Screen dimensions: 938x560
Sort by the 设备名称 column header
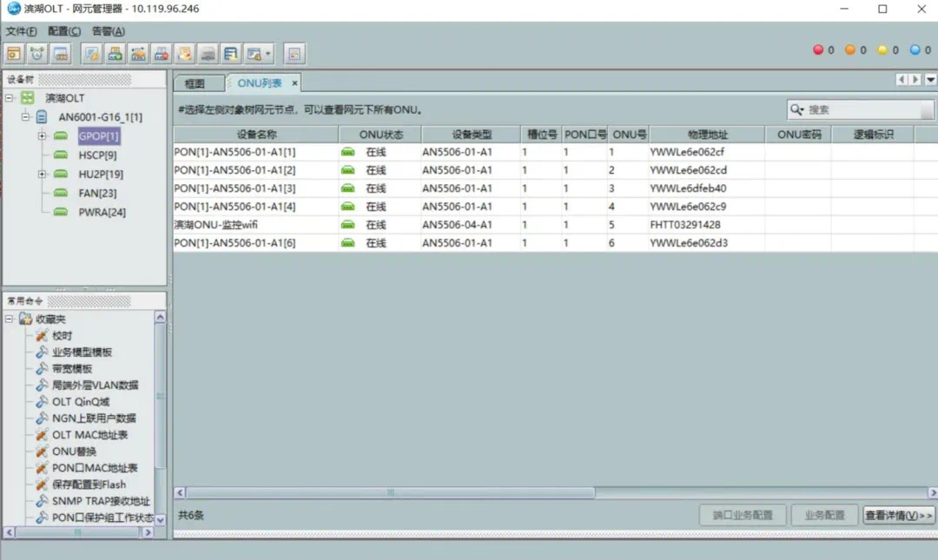[256, 135]
